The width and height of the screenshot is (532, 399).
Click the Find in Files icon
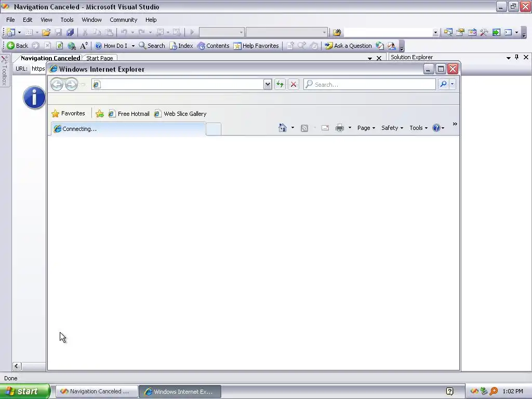coord(337,32)
